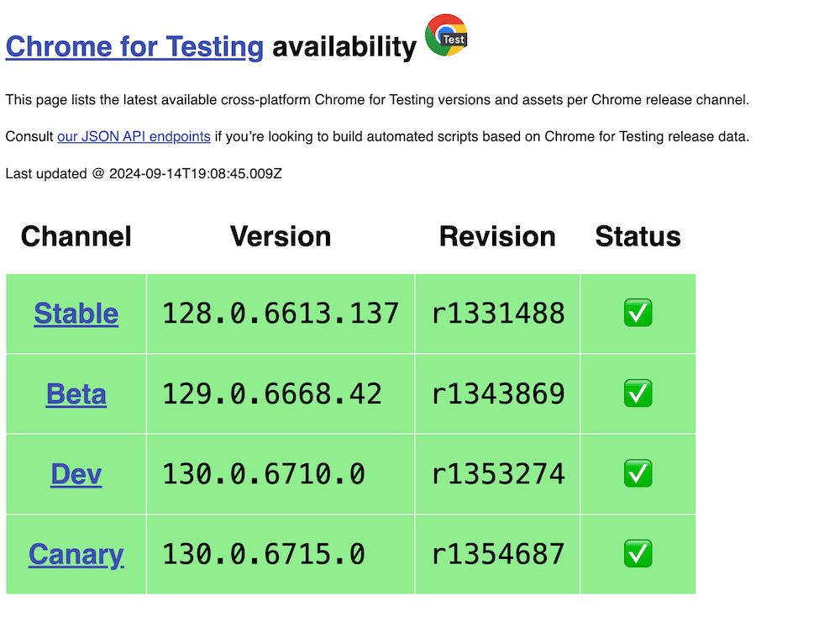The width and height of the screenshot is (840, 633).
Task: Click the green checkmark in Dev row
Action: (638, 474)
